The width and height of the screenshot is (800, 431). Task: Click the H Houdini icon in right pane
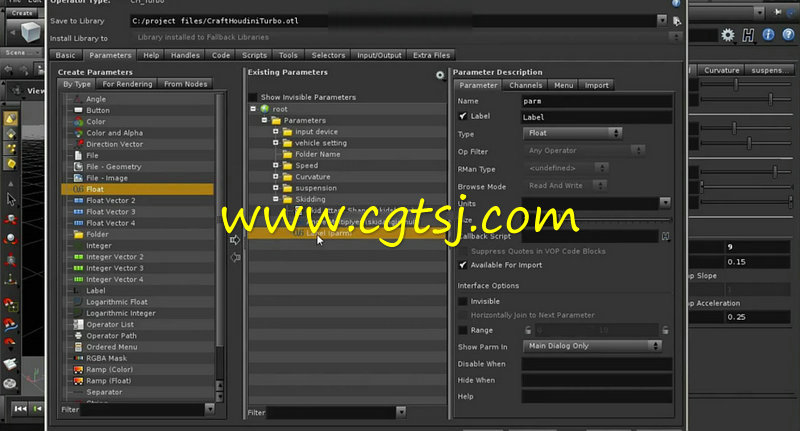pyautogui.click(x=748, y=35)
